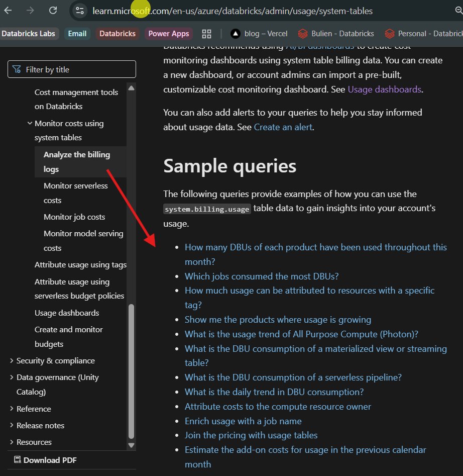This screenshot has width=463, height=476.
Task: Open the Power Apps bookmark folder
Action: [x=168, y=34]
